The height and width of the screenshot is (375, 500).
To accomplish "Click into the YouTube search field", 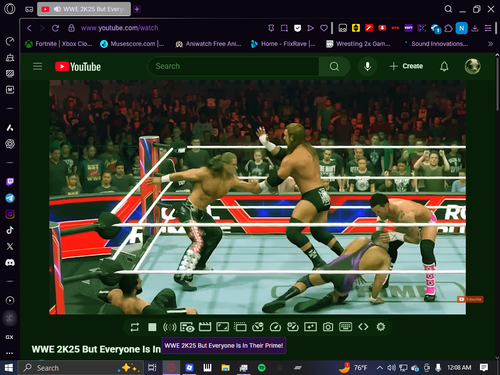I will click(233, 66).
